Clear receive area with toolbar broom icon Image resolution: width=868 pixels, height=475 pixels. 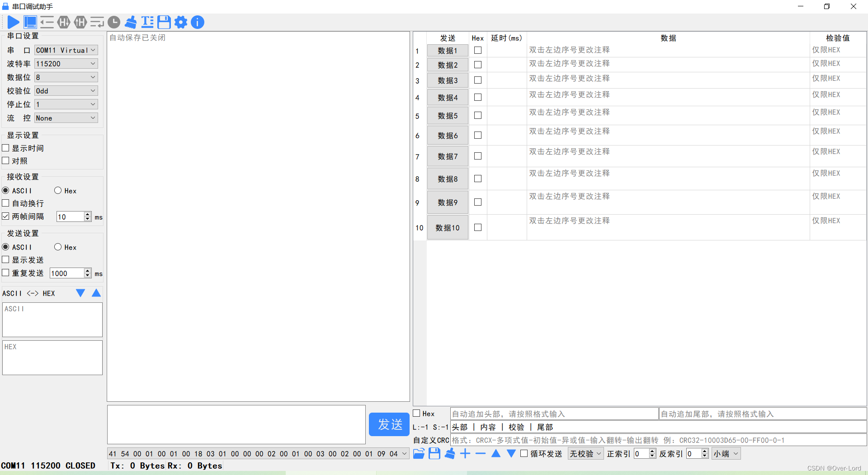[131, 22]
